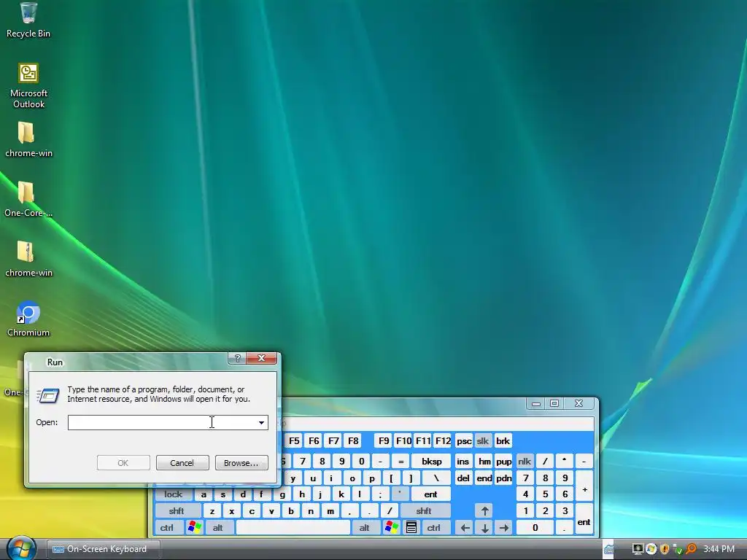The image size is (747, 560).
Task: Toggle the nlk num lock key
Action: (525, 461)
